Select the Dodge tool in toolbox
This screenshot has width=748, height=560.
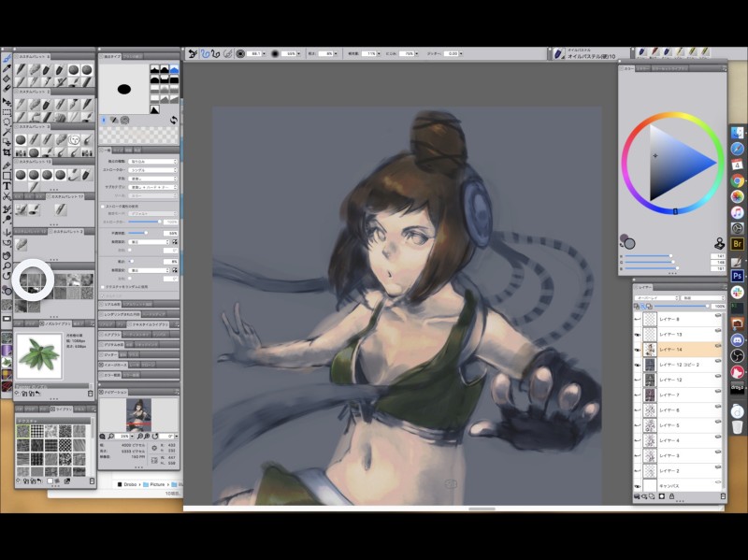point(7,220)
